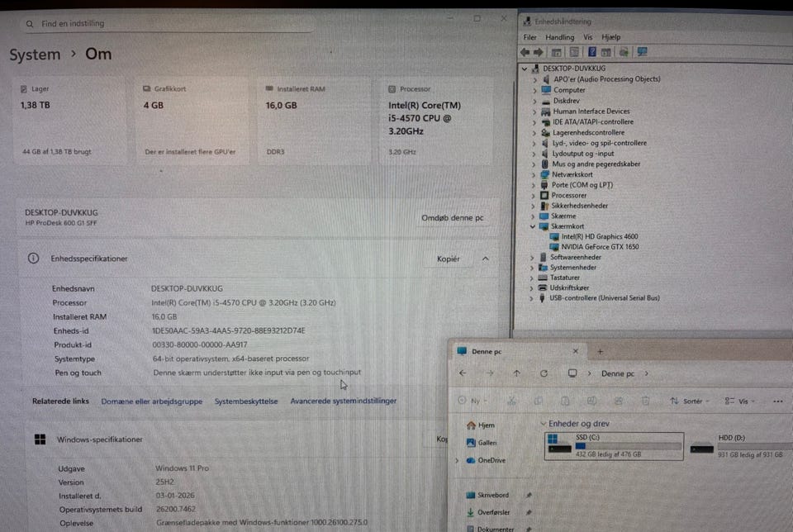793x532 pixels.
Task: Click the pin icon next to Overførsler
Action: [529, 512]
